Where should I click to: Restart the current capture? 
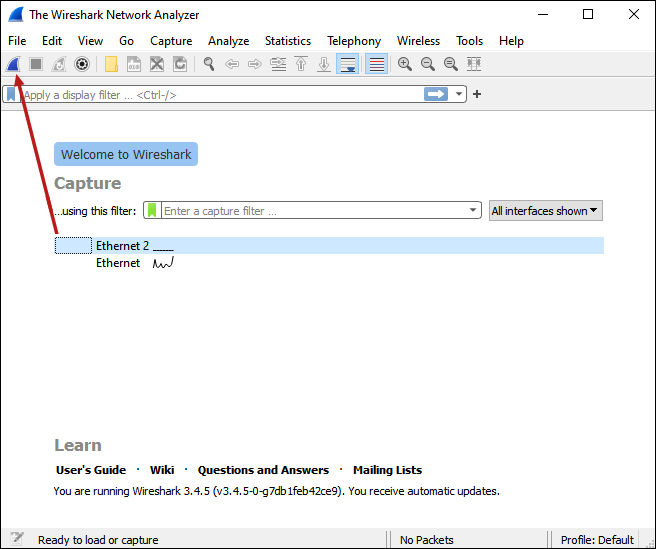click(59, 64)
